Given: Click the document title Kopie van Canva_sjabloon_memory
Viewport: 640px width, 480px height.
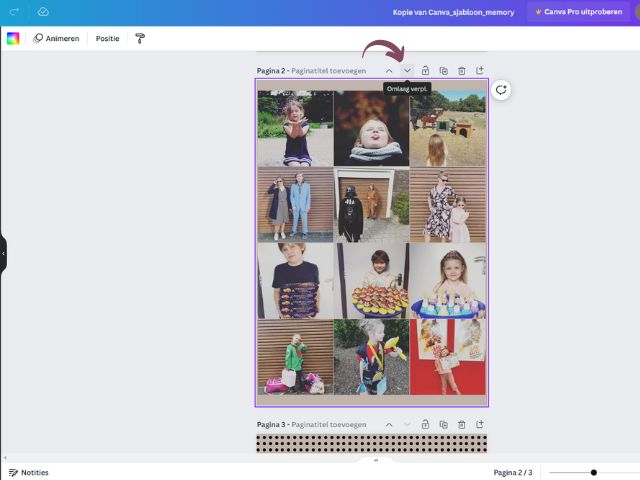Looking at the screenshot, I should click(x=453, y=12).
